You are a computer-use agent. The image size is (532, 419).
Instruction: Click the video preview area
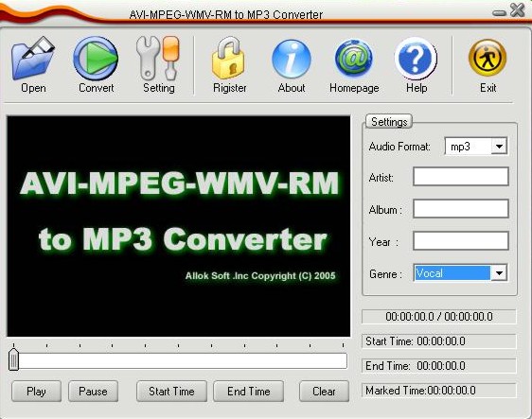(x=179, y=226)
